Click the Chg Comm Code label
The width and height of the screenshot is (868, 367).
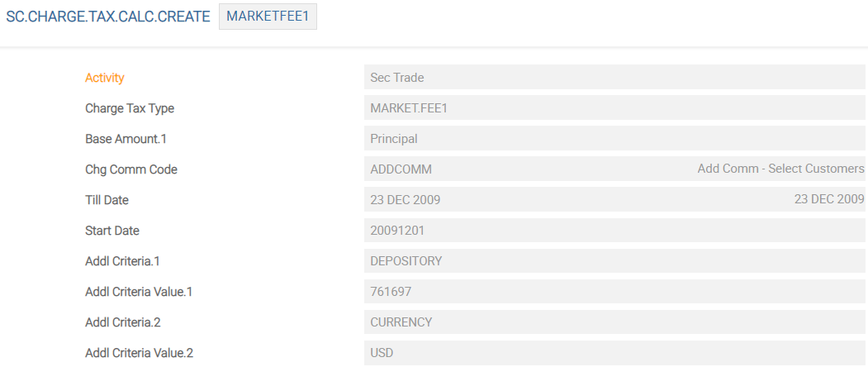pyautogui.click(x=131, y=169)
